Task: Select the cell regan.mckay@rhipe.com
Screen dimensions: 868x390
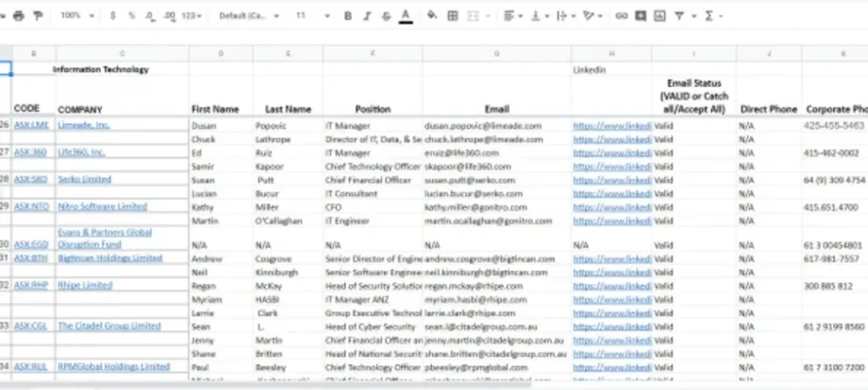Action: [x=496, y=286]
